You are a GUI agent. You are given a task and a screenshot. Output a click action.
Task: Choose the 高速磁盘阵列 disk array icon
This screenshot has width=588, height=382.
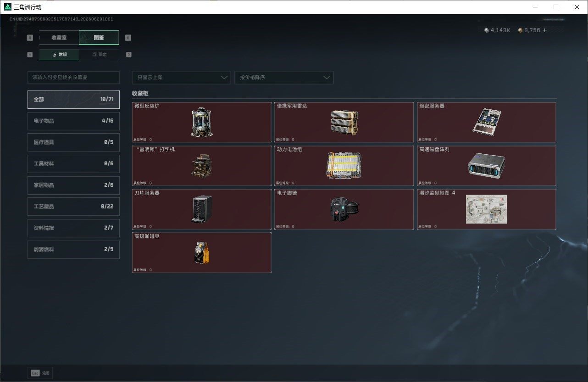(487, 165)
